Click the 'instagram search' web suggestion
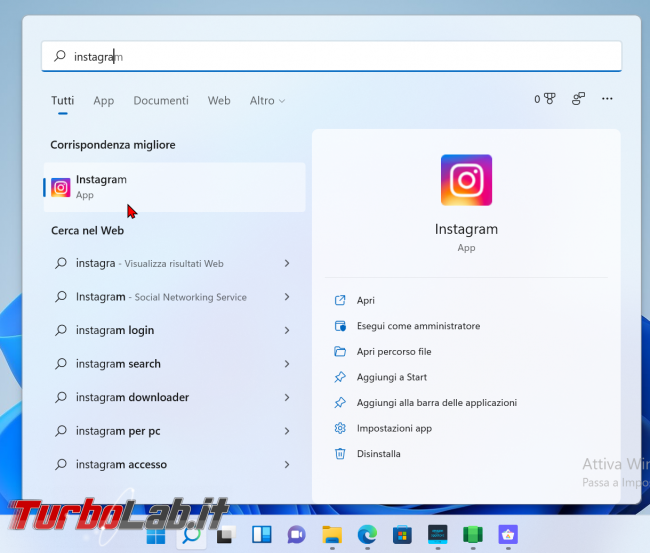 point(118,364)
